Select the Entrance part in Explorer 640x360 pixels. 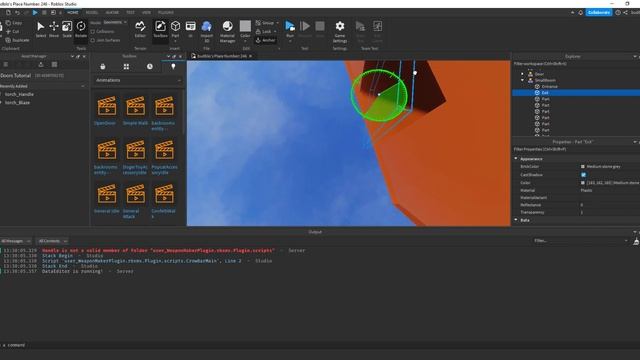tap(549, 87)
